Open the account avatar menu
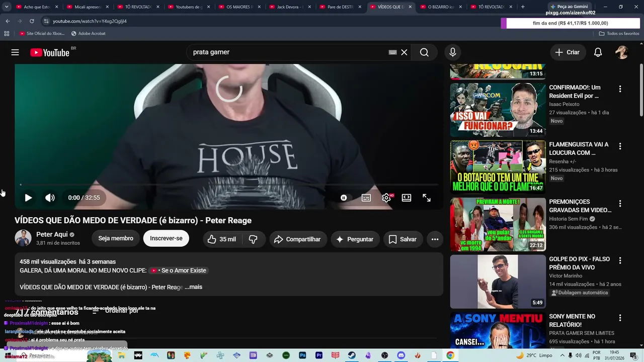 pyautogui.click(x=622, y=52)
